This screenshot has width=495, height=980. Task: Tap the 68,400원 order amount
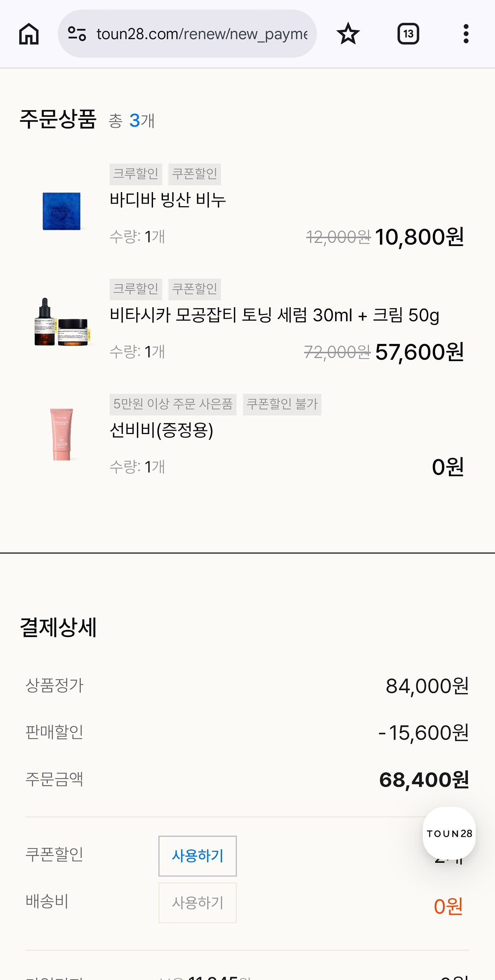tap(424, 780)
